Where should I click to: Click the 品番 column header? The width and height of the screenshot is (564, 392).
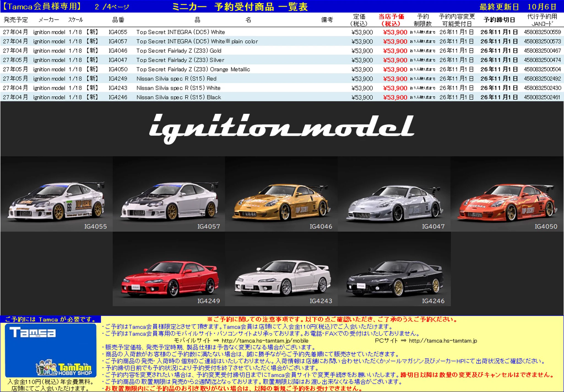[118, 20]
